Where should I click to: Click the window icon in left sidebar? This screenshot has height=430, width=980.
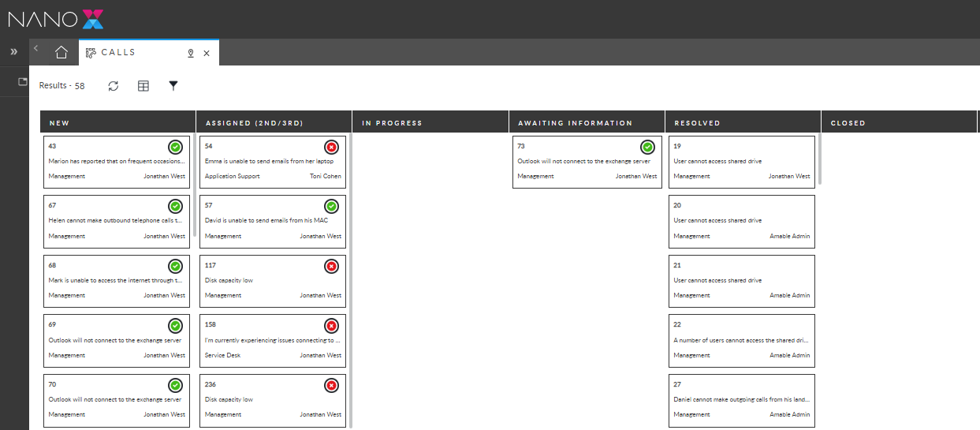(x=23, y=82)
